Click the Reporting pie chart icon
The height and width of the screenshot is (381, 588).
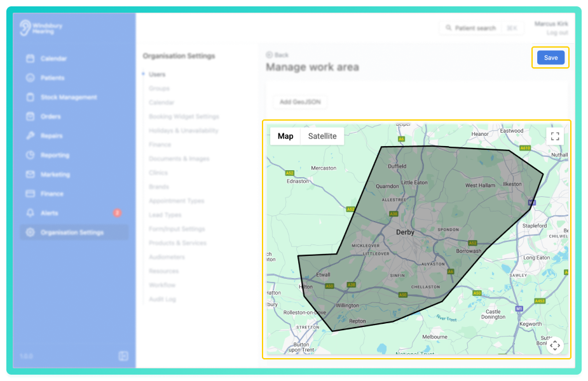coord(31,155)
